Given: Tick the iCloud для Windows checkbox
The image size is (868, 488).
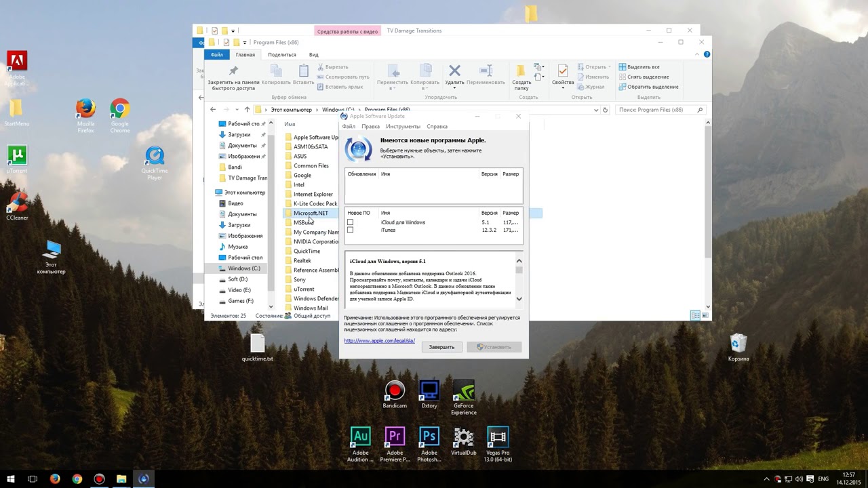Looking at the screenshot, I should [350, 222].
